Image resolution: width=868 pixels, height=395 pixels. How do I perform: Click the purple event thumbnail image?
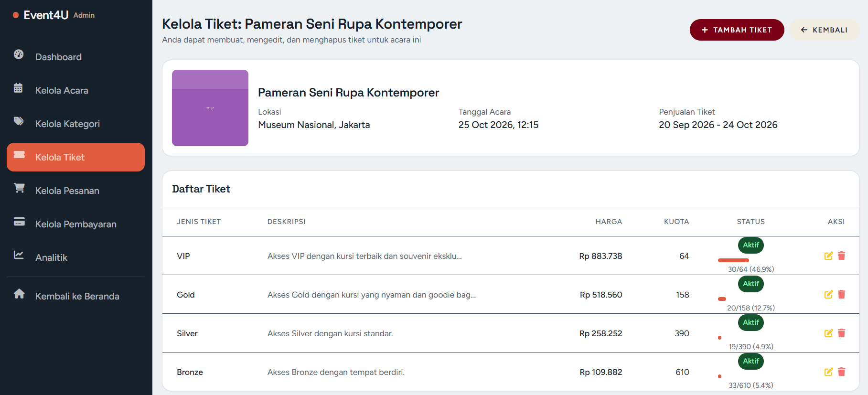(210, 108)
